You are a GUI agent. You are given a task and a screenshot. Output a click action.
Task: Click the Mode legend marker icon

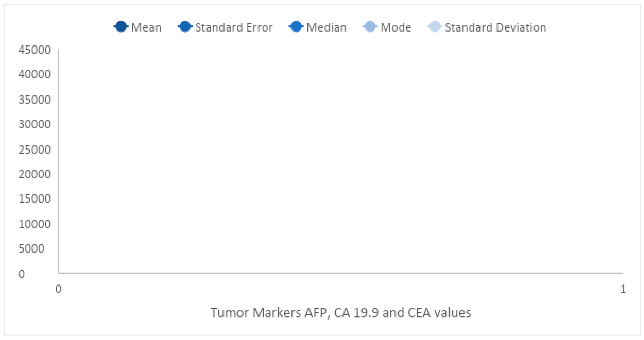(x=370, y=27)
